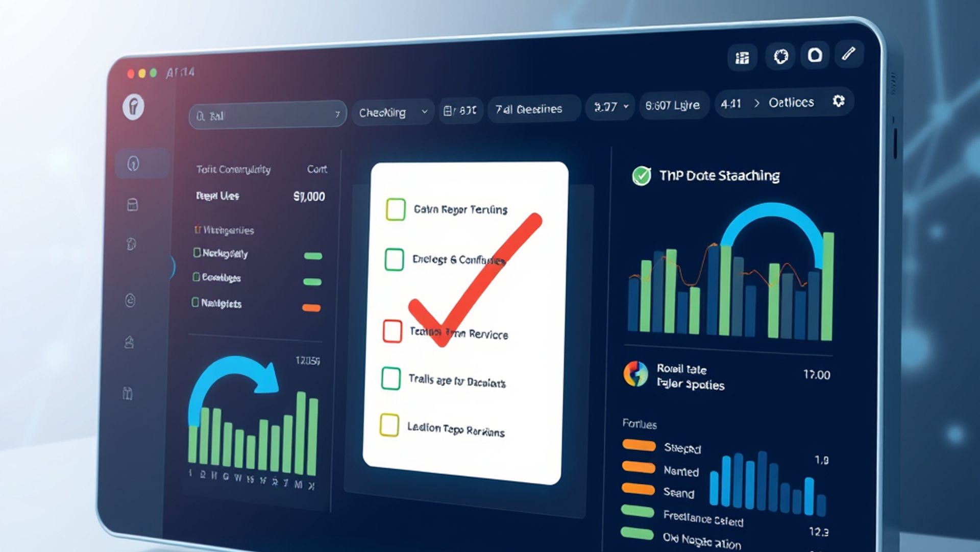Click the chevron before Oatlices
980x552 pixels.
(756, 103)
